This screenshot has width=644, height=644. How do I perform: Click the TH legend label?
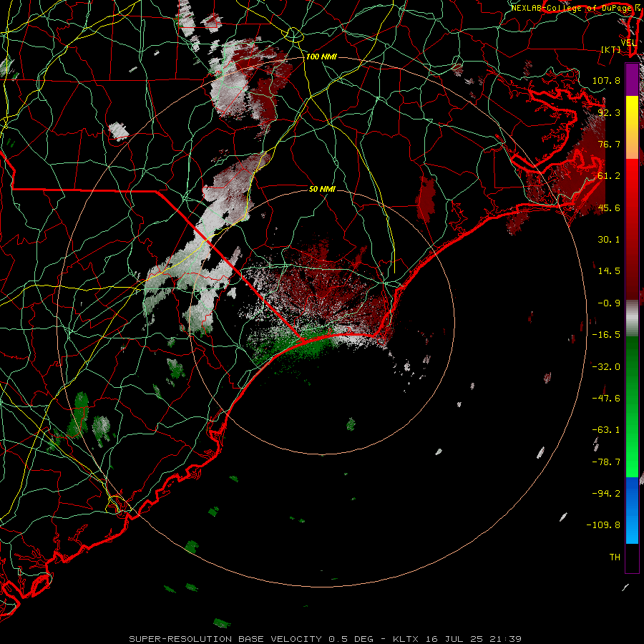point(615,557)
